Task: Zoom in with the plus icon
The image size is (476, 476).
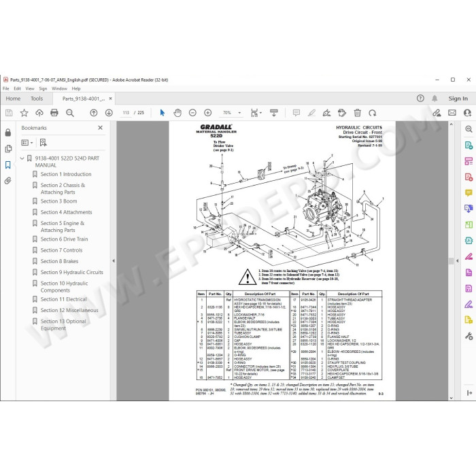Action: tap(208, 113)
